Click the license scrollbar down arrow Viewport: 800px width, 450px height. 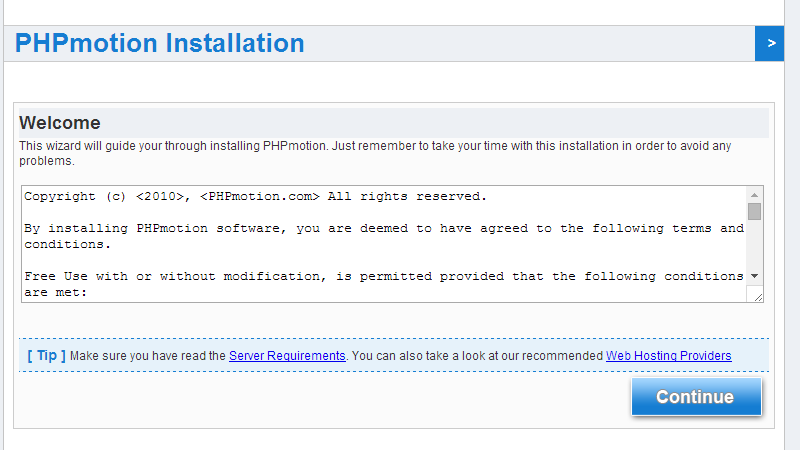pos(755,276)
